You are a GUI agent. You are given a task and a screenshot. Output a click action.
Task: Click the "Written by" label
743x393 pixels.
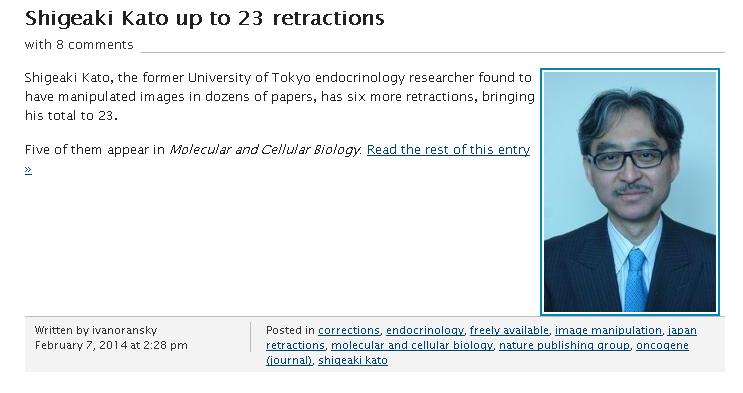[x=62, y=330]
